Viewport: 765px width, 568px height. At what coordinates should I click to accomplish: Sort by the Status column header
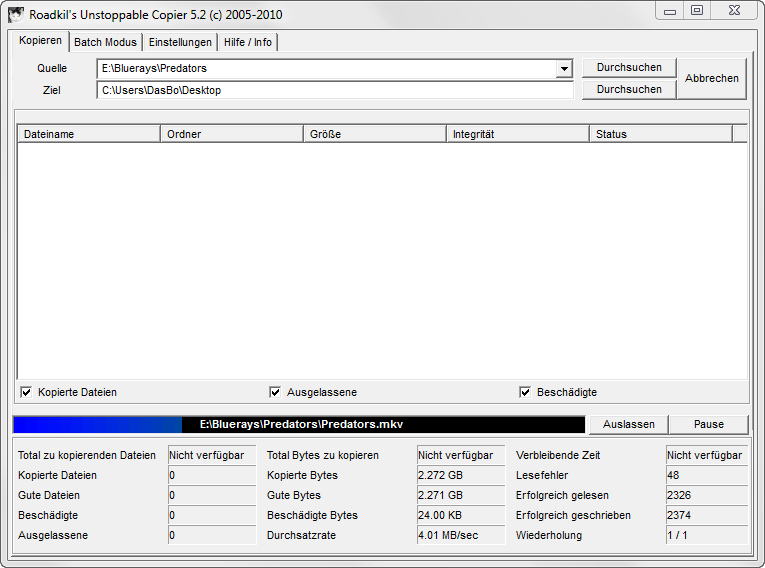[661, 134]
